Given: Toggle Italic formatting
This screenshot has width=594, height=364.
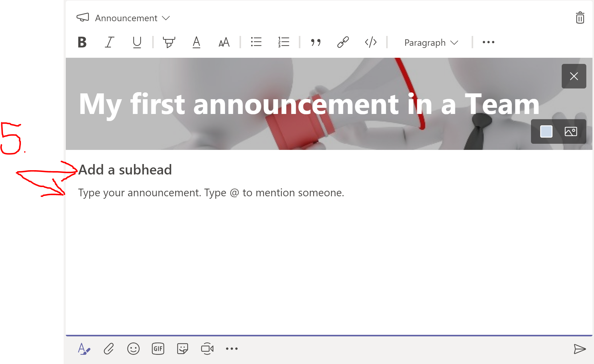Looking at the screenshot, I should [109, 42].
